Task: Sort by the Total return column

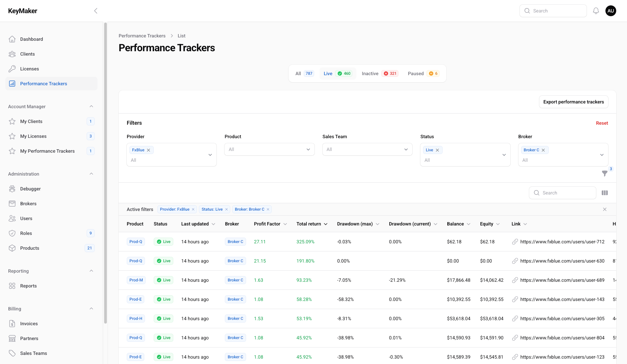Action: pos(312,224)
